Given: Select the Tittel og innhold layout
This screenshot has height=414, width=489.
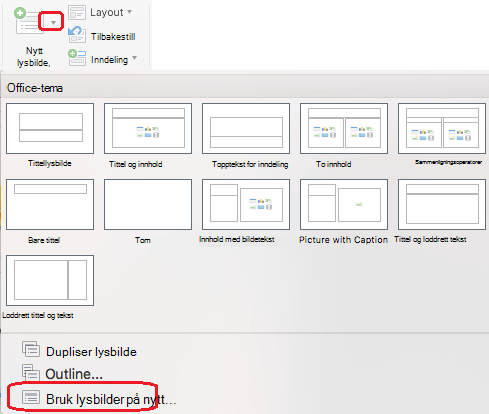Looking at the screenshot, I should click(x=148, y=128).
